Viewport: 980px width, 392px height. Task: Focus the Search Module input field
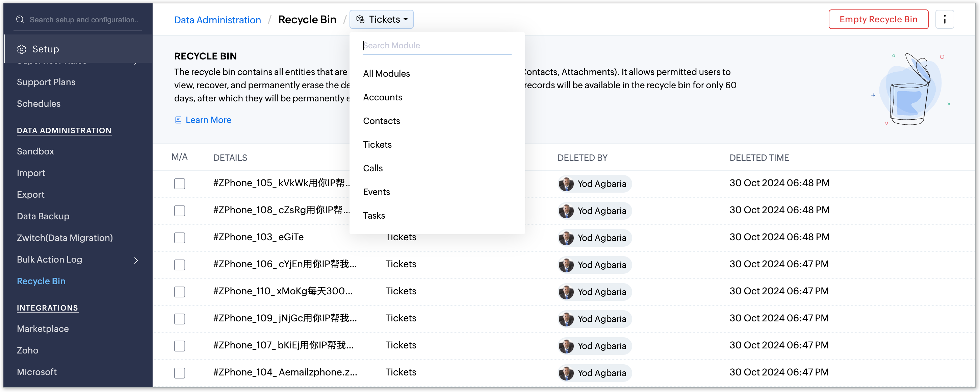(x=436, y=46)
